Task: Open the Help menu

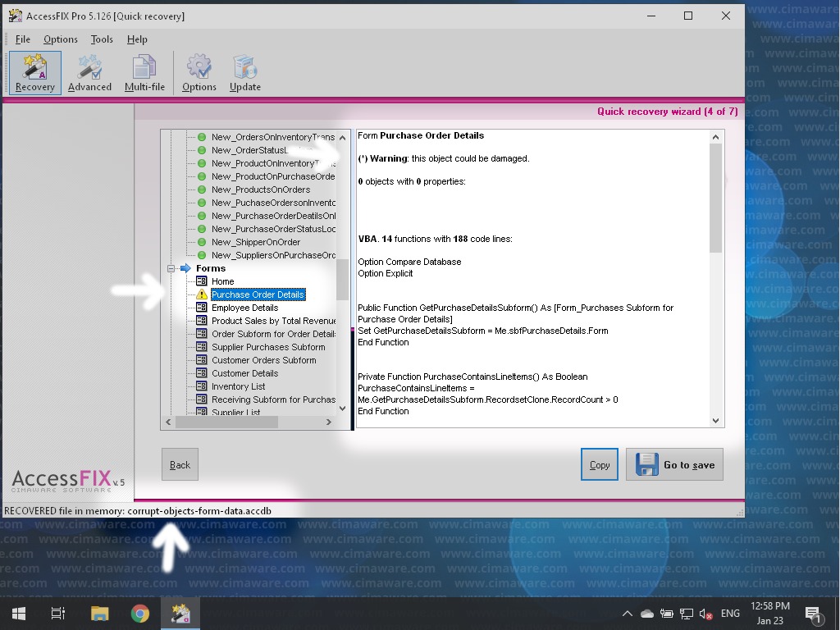Action: tap(137, 39)
